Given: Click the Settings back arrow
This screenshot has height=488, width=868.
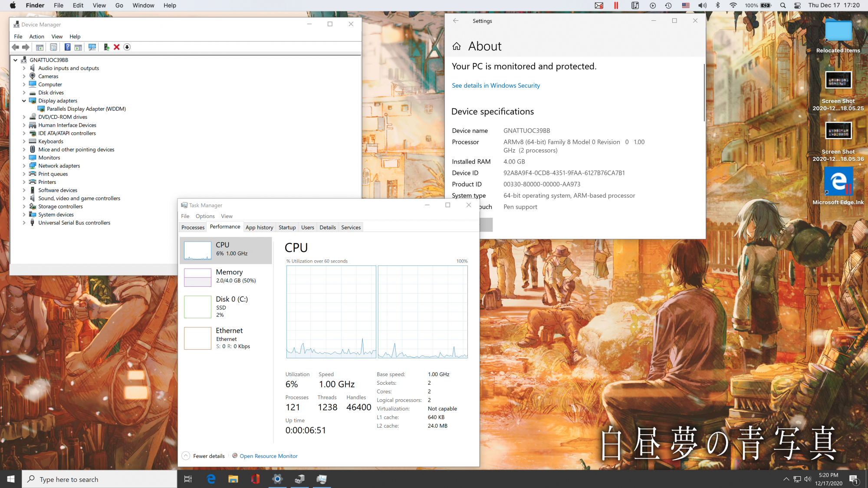Looking at the screenshot, I should (x=456, y=21).
